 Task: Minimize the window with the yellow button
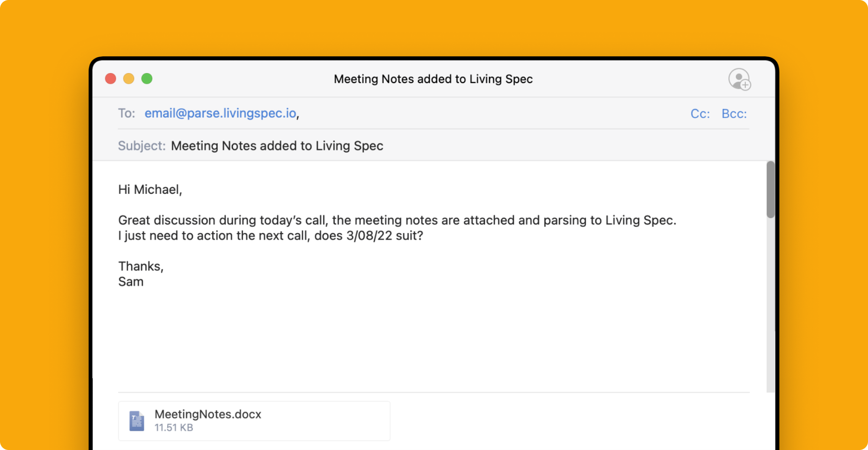point(129,79)
